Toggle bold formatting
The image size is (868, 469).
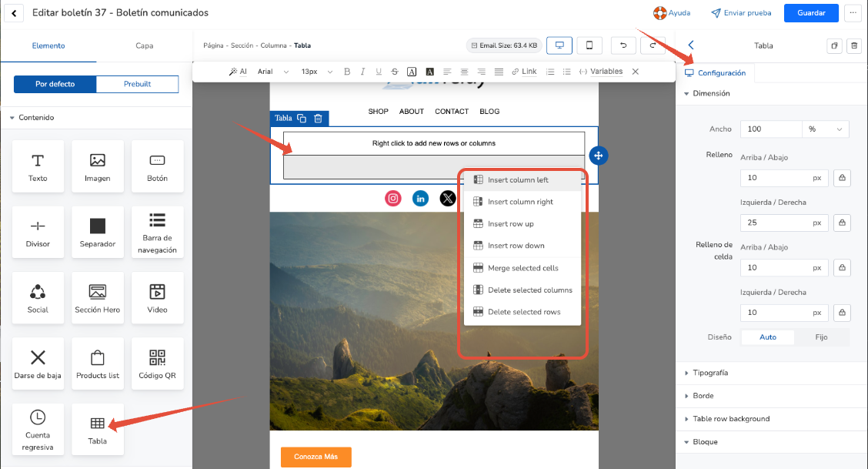(x=347, y=72)
